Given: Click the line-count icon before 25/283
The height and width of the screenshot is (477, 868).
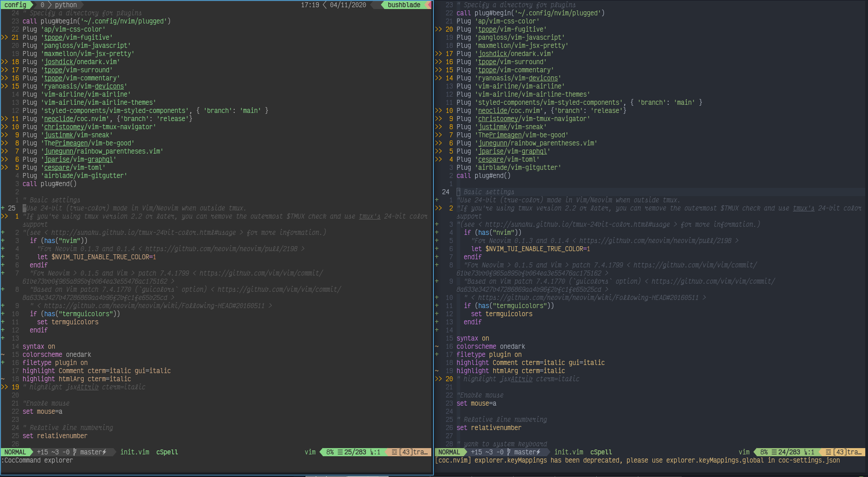Looking at the screenshot, I should pos(340,452).
